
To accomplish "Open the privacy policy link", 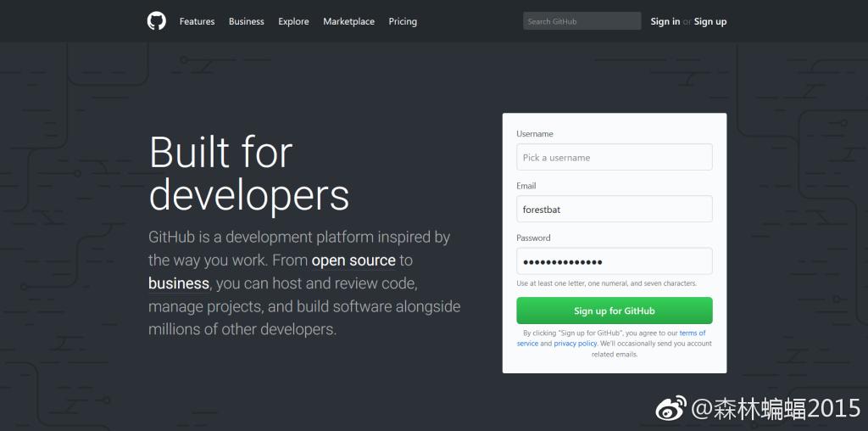I will [576, 344].
